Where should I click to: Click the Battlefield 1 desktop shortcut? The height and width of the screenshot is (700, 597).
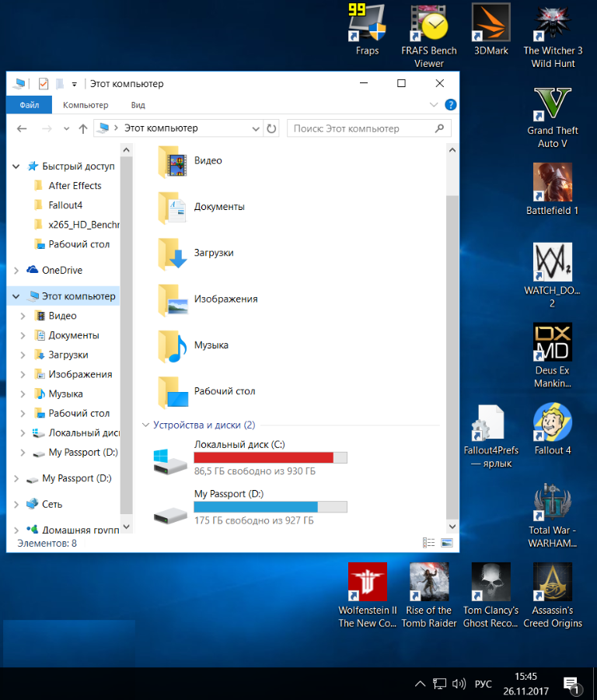pyautogui.click(x=553, y=189)
